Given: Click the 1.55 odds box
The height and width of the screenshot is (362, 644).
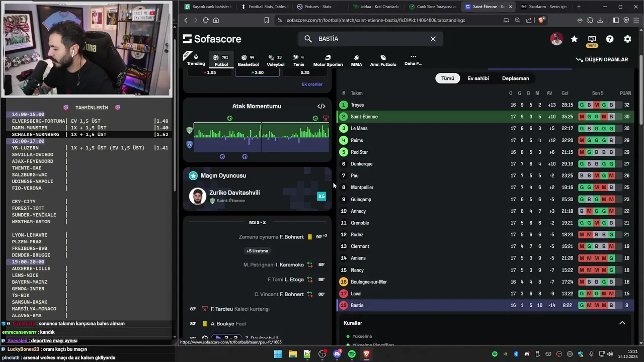Looking at the screenshot, I should [x=209, y=72].
